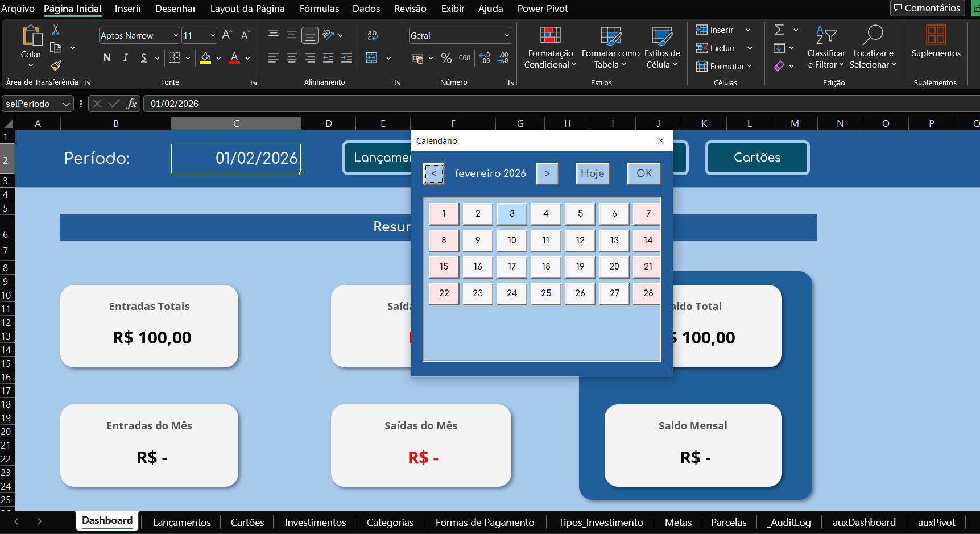
Task: Open the Dados ribbon tab
Action: [366, 9]
